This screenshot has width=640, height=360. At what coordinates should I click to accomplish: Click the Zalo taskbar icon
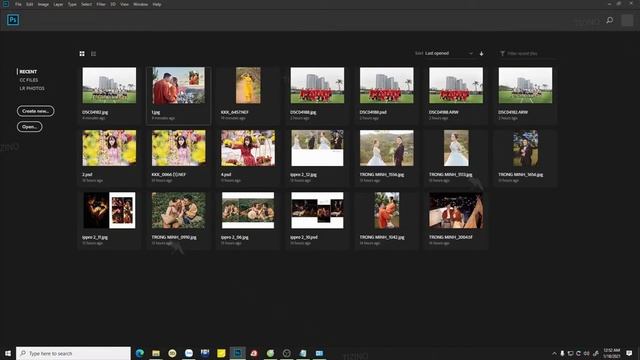pyautogui.click(x=189, y=353)
